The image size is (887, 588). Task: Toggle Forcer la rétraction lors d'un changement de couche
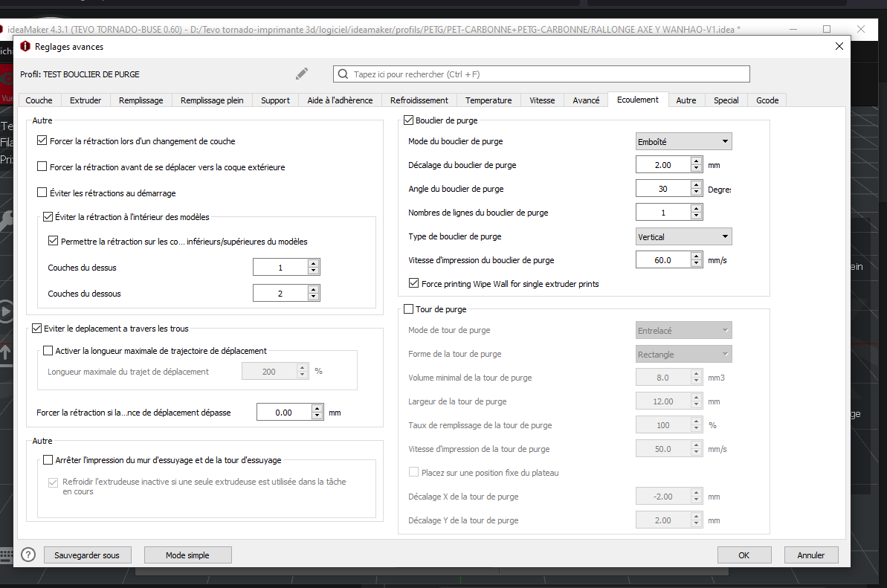point(42,140)
